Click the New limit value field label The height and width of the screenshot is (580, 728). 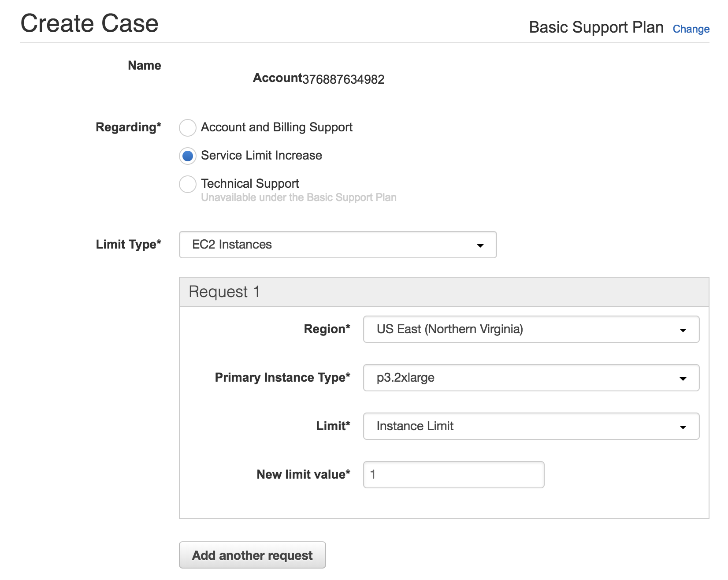303,475
